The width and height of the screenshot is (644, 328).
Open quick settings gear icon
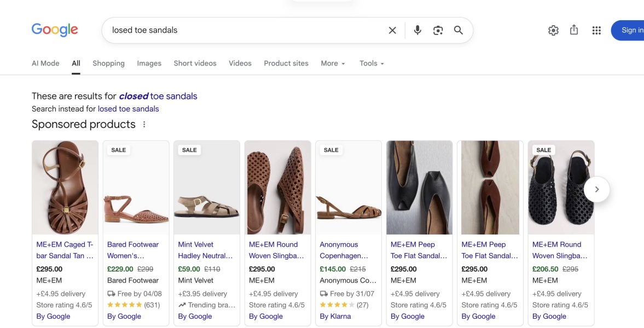point(553,31)
